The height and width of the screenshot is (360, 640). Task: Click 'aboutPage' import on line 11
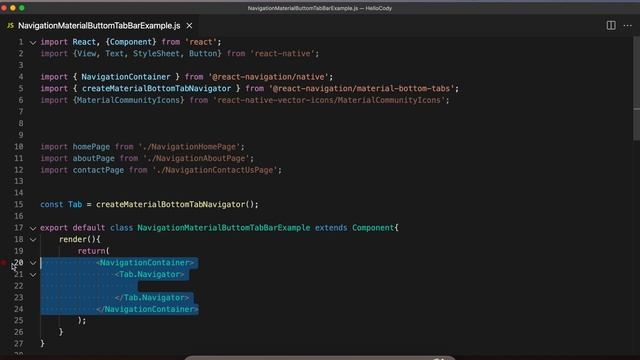pyautogui.click(x=93, y=158)
